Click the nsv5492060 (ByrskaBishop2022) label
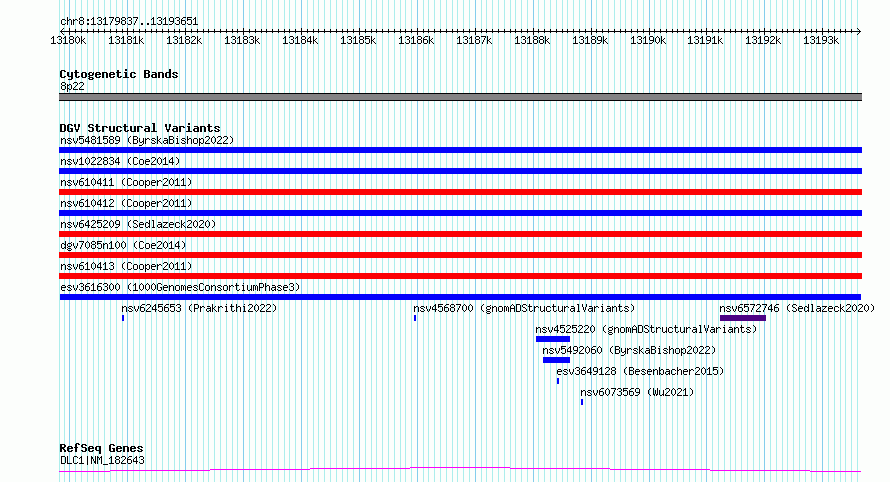This screenshot has width=890, height=482. click(629, 350)
